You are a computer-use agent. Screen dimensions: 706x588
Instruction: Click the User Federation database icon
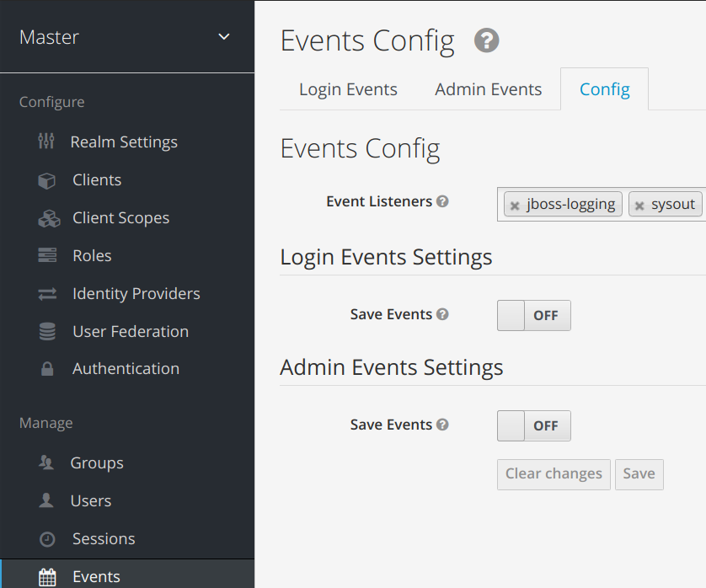coord(47,332)
